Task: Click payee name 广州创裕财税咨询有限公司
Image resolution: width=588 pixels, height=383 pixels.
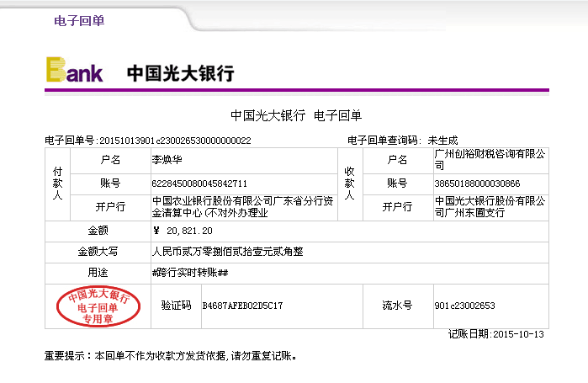Action: point(490,160)
